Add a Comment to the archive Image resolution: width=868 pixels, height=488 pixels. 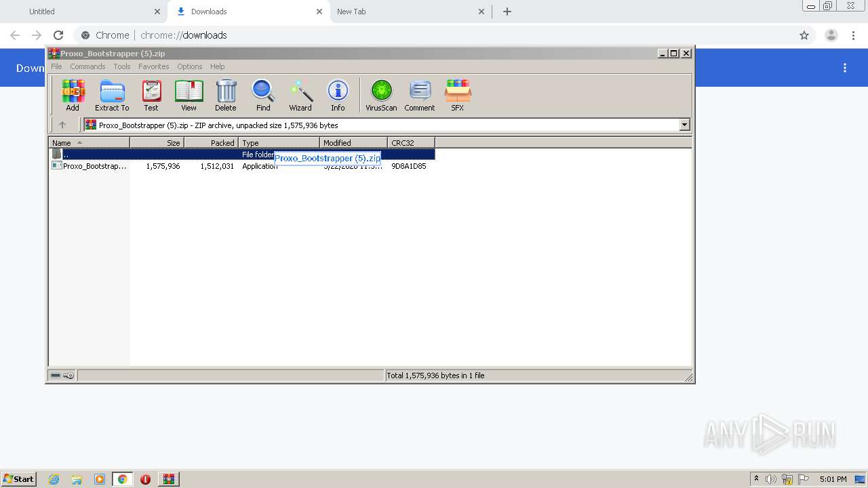coord(420,95)
